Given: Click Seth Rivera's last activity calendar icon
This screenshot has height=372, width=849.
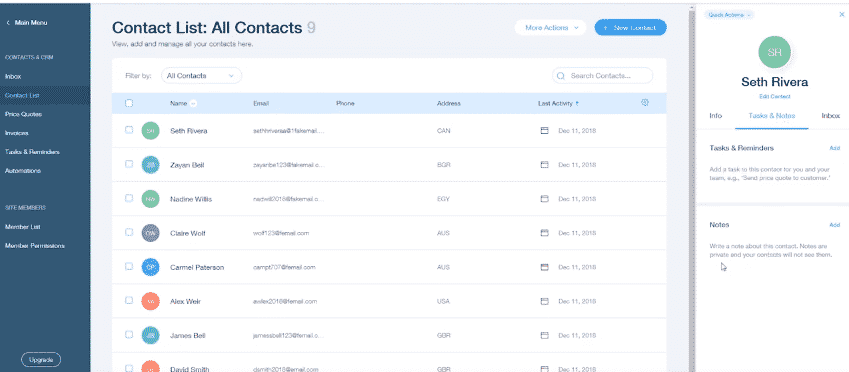Looking at the screenshot, I should [545, 130].
